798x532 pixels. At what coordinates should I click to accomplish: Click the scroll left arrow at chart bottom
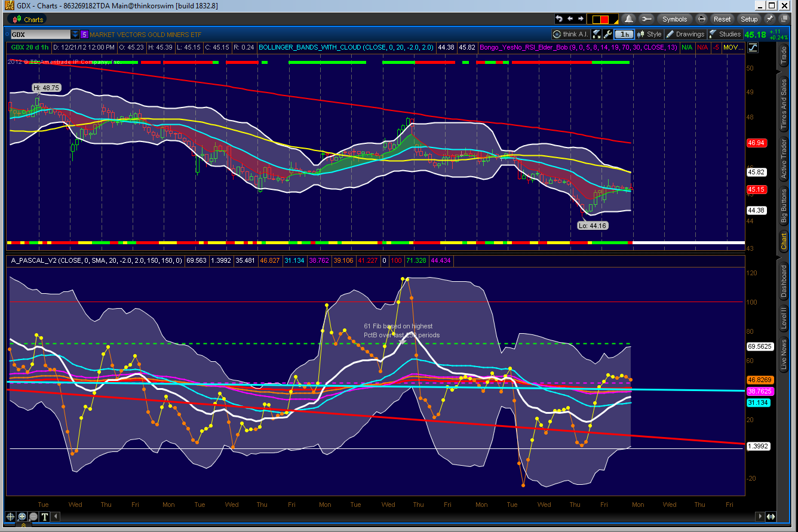[56, 516]
